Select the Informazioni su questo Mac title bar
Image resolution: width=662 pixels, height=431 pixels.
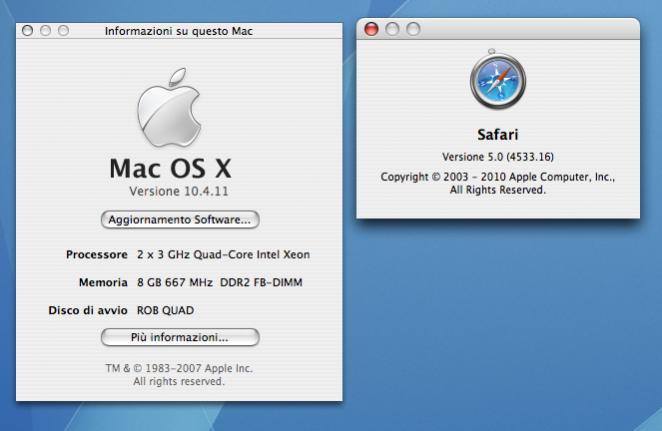coord(179,31)
